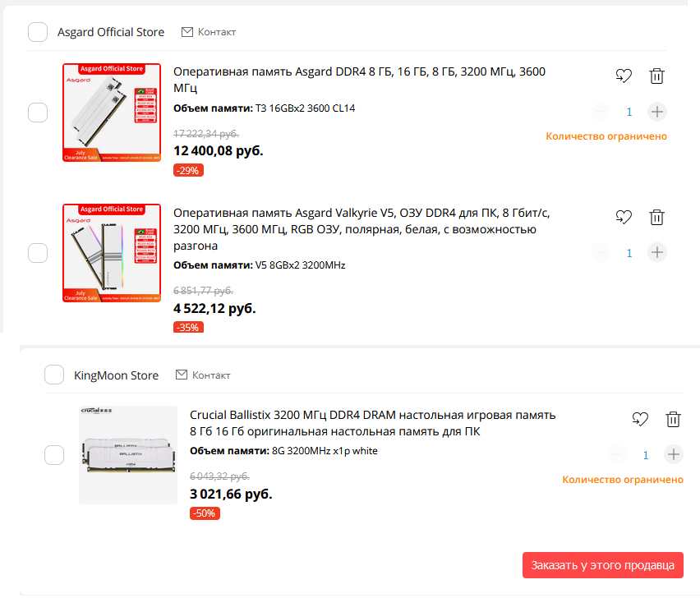Remove Asgard Valkyrie V5 from cart

click(x=656, y=217)
